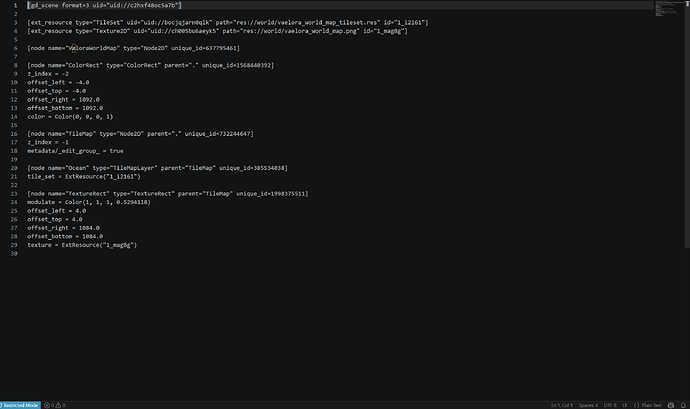The image size is (690, 409).
Task: Click the VeloraWorldMap node line
Action: (x=133, y=48)
